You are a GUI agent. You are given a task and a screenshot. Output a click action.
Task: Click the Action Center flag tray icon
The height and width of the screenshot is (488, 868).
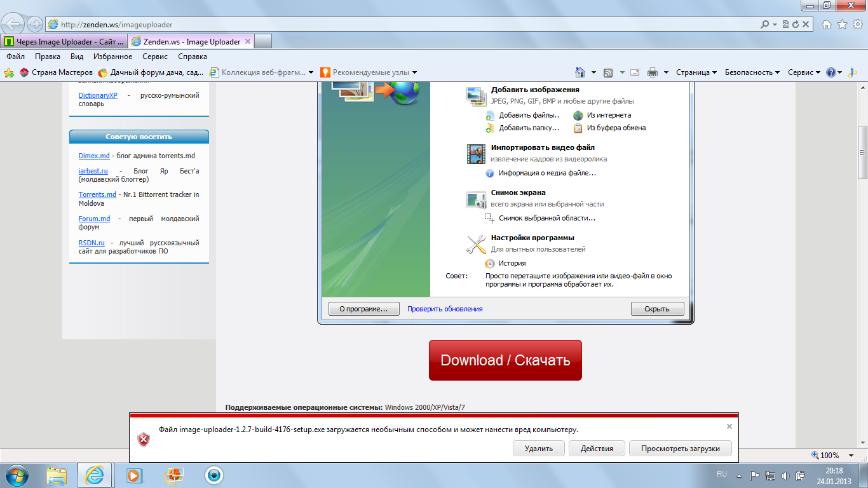pos(755,475)
